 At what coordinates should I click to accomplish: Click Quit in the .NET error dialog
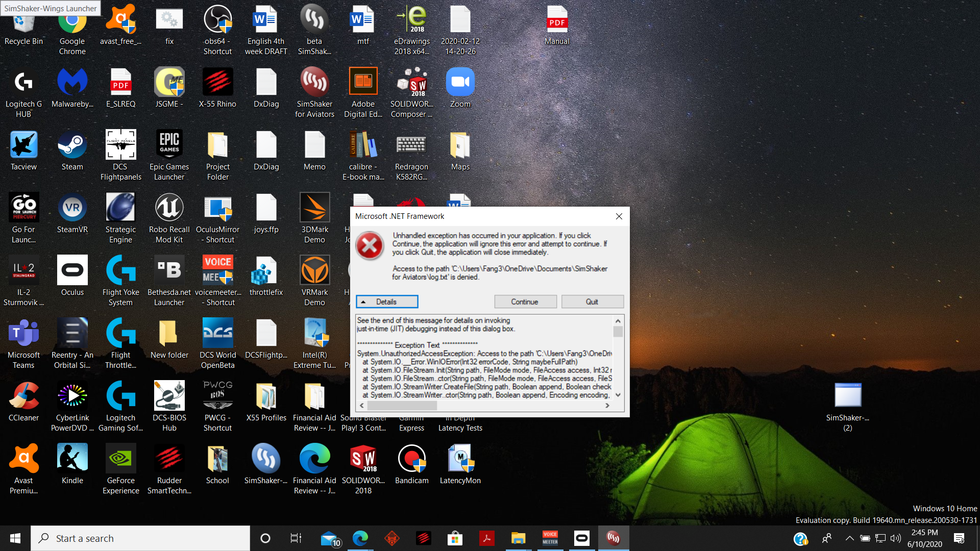(592, 302)
